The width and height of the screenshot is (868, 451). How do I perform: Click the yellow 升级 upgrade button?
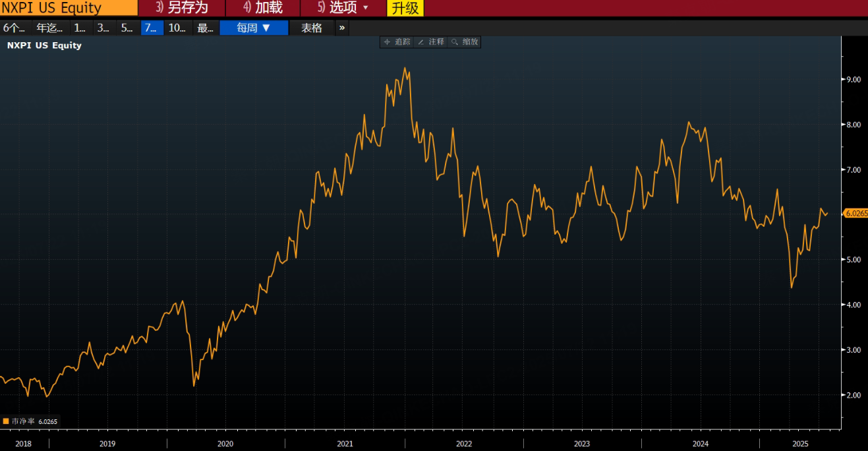tap(405, 8)
